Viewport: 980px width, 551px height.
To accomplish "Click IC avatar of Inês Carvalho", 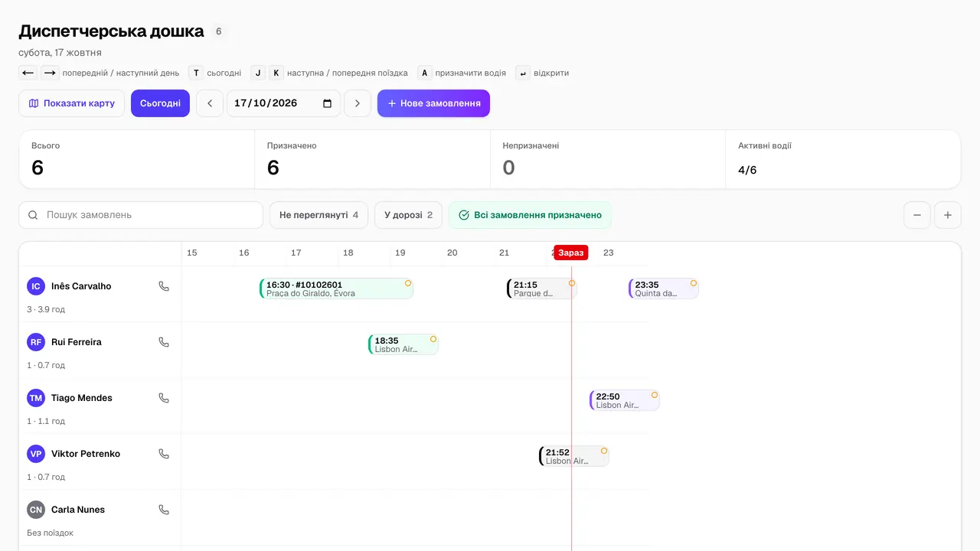I will click(36, 286).
